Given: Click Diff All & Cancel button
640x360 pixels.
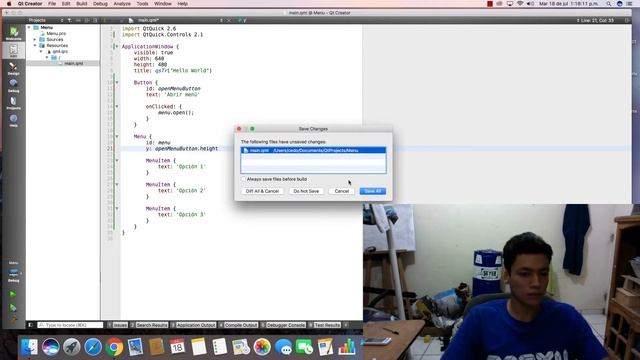Looking at the screenshot, I should coord(262,191).
